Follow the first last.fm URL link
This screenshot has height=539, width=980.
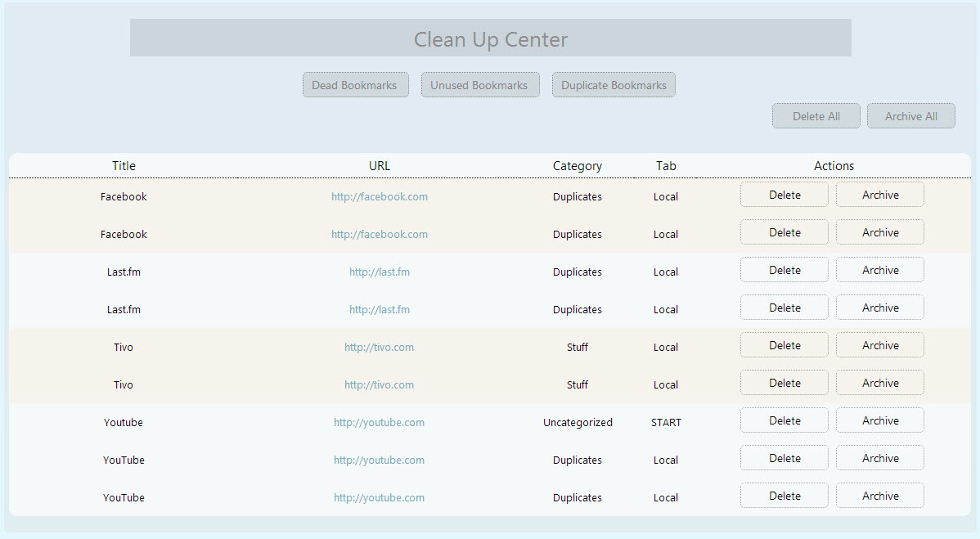(x=379, y=272)
